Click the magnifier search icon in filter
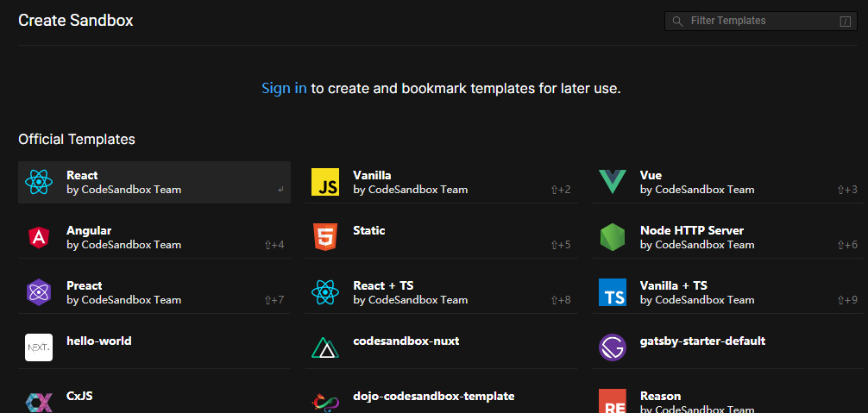868x413 pixels. pos(677,21)
